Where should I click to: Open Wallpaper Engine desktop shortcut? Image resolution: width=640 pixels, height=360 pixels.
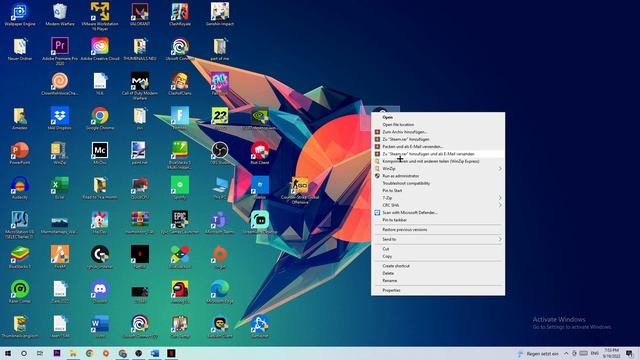click(x=20, y=15)
